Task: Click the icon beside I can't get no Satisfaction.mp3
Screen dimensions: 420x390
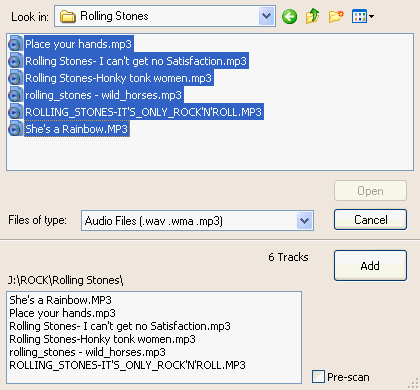Action: pos(15,61)
